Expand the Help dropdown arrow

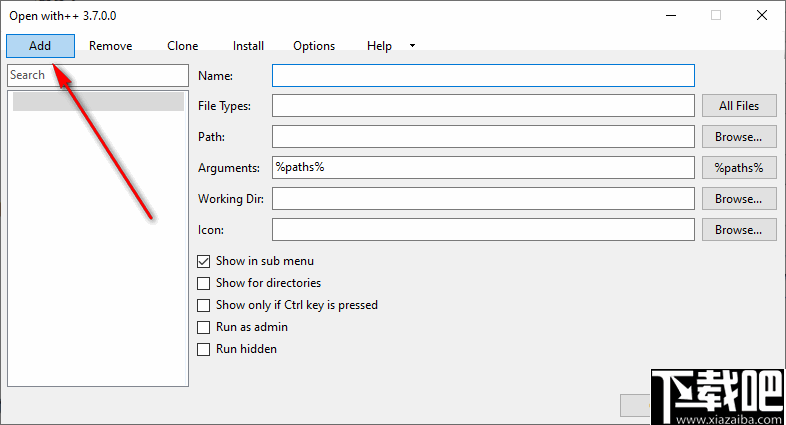[x=412, y=46]
